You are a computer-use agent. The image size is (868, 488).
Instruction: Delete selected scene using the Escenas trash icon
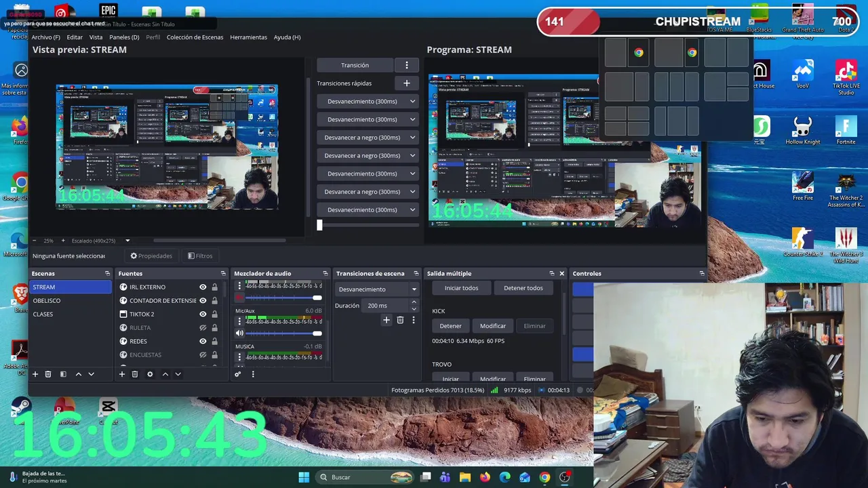pos(48,374)
